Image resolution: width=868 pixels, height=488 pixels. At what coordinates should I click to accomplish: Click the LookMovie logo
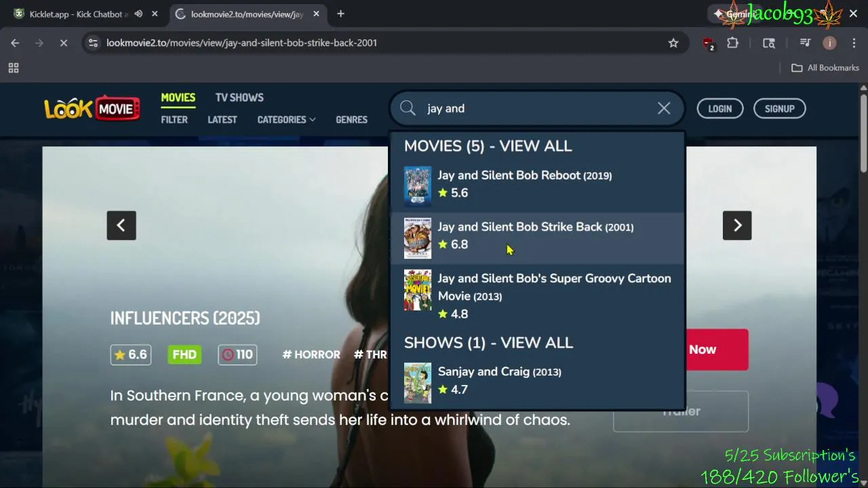click(92, 108)
